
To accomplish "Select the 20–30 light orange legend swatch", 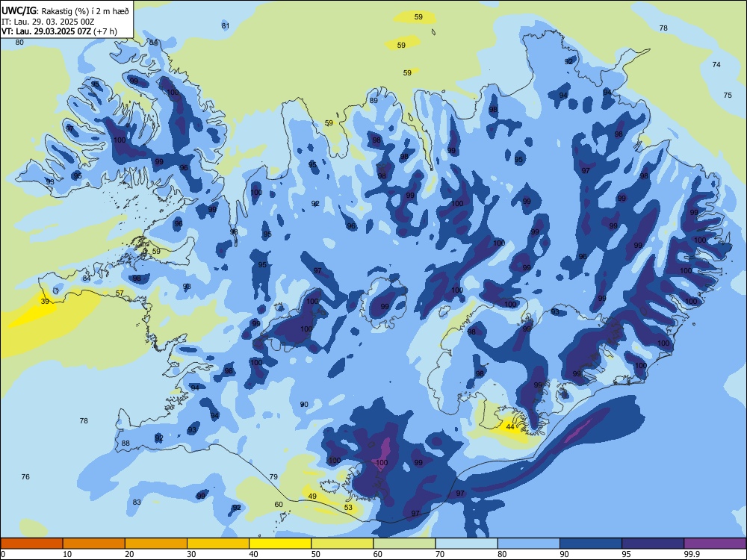I will [x=156, y=544].
